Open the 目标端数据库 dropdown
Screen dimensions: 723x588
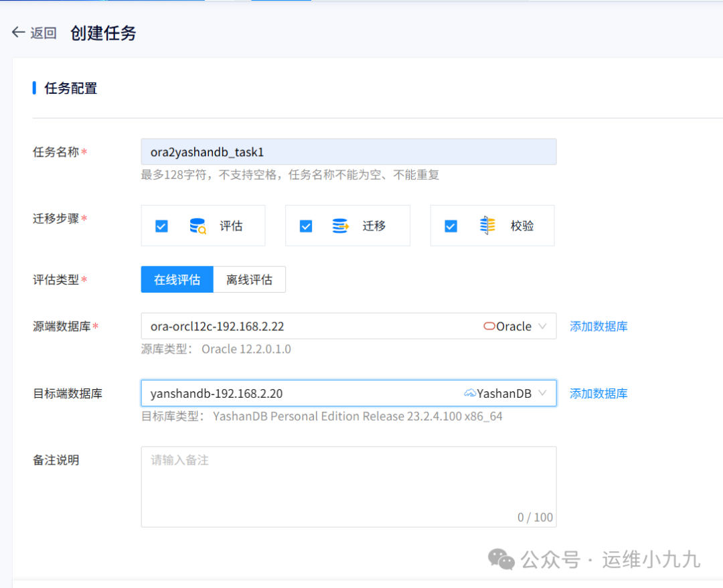349,393
